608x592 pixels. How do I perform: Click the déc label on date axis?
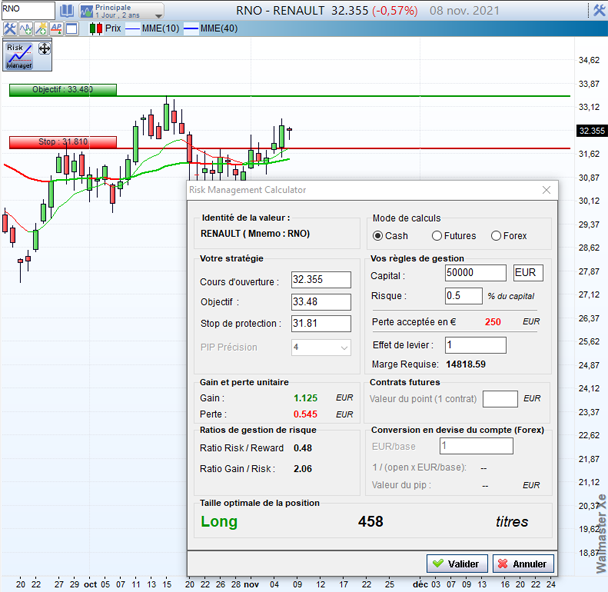[420, 584]
